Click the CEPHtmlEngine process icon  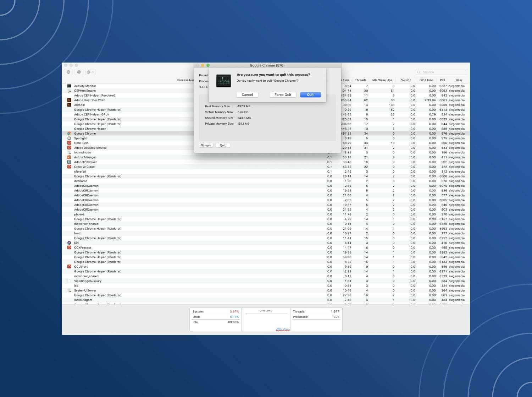point(69,91)
